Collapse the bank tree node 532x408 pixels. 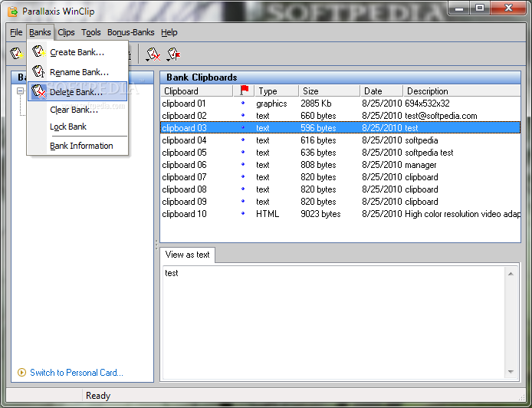21,90
